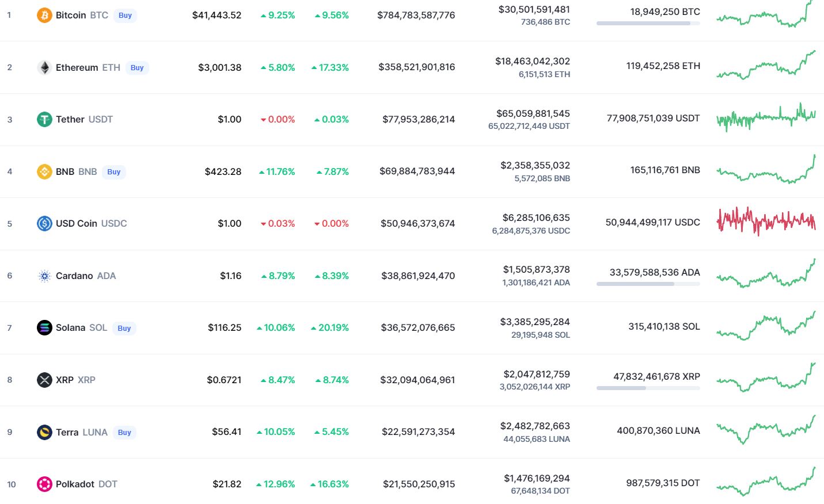Click the green Tether logo icon

[44, 120]
